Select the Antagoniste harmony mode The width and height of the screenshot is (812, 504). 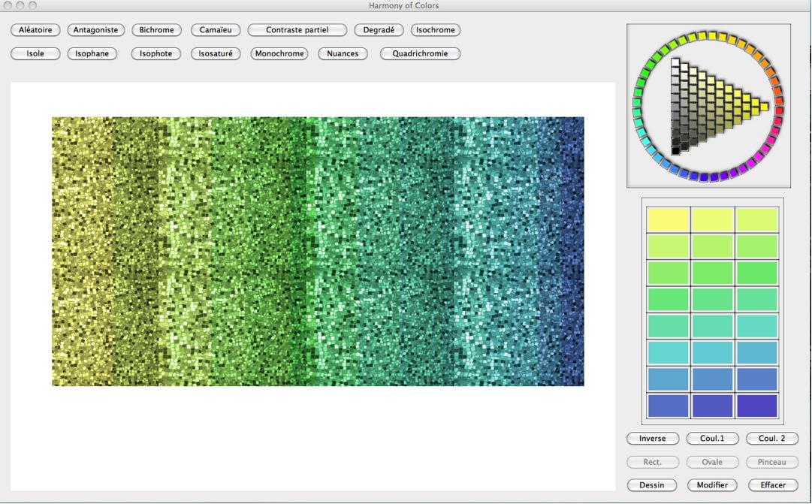click(x=95, y=30)
